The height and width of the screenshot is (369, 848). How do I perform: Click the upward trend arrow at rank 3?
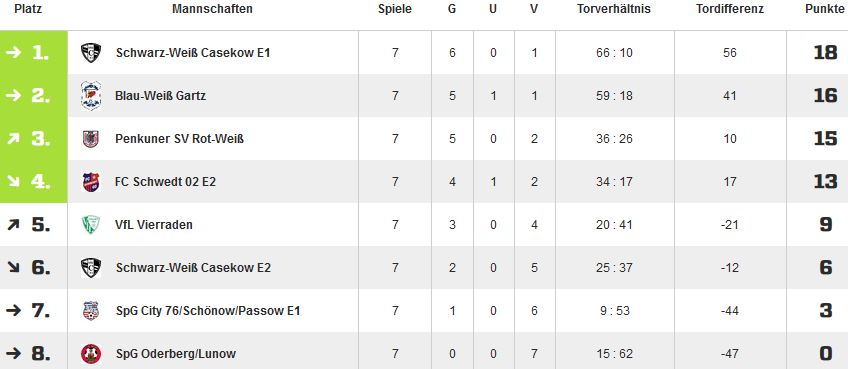[x=13, y=139]
